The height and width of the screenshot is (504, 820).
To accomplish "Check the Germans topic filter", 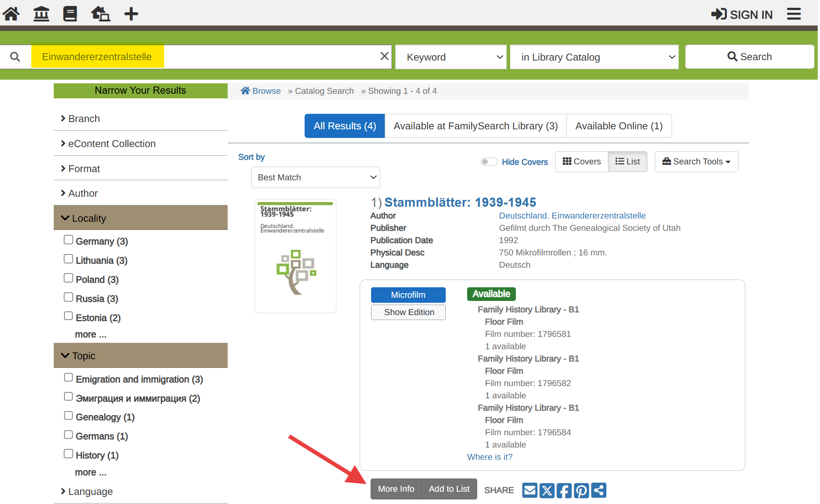I will coord(68,434).
